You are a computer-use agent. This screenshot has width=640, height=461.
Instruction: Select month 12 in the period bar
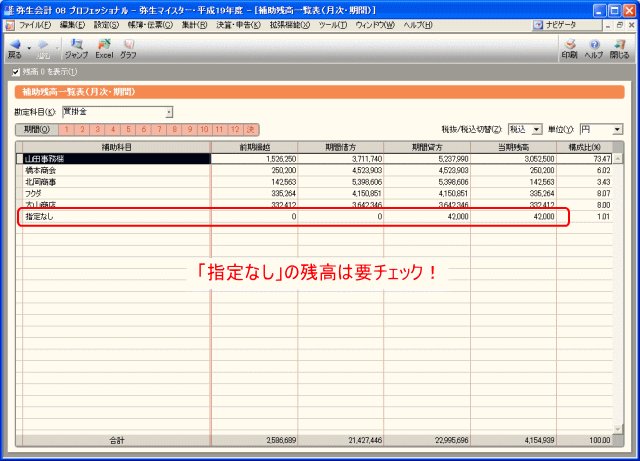[x=235, y=130]
